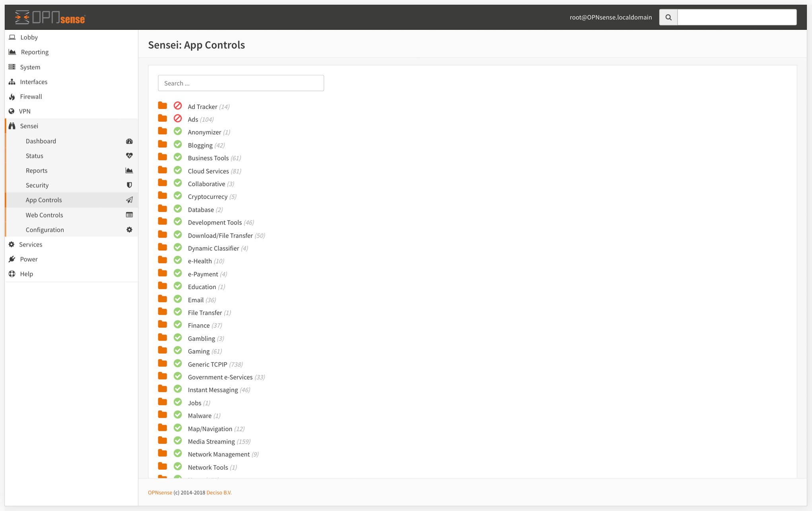The width and height of the screenshot is (812, 511).
Task: Toggle the allowed check for Gambling
Action: point(178,338)
